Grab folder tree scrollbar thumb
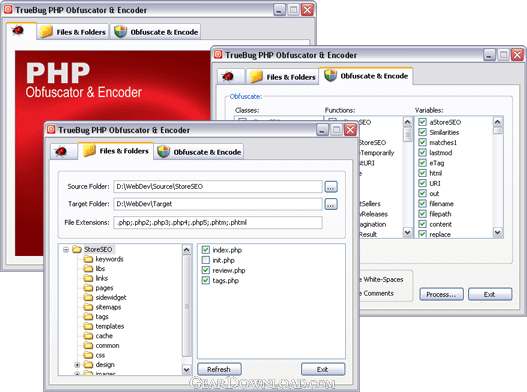Screen dimensions: 527x392 pos(187,305)
